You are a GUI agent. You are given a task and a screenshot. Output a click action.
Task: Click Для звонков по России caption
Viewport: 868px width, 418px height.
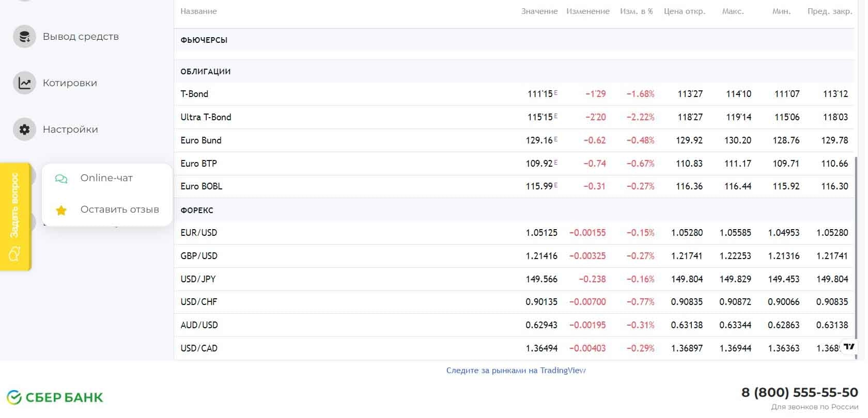coord(815,407)
